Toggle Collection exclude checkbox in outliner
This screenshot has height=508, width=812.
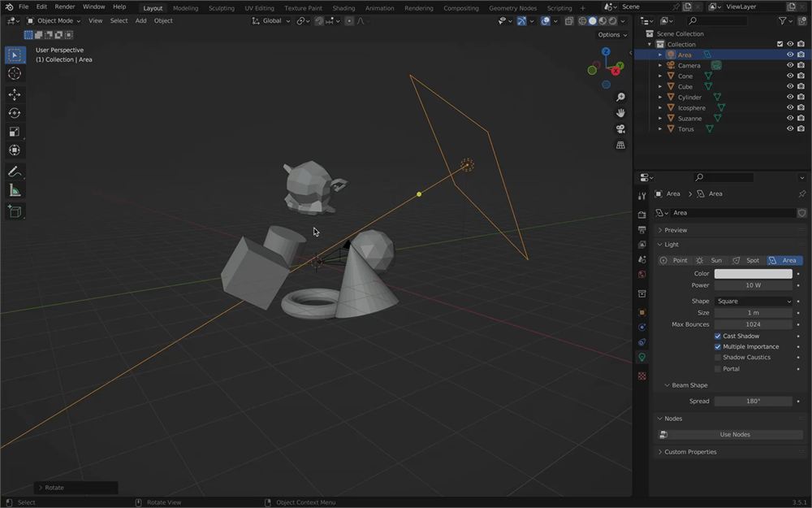pyautogui.click(x=780, y=45)
